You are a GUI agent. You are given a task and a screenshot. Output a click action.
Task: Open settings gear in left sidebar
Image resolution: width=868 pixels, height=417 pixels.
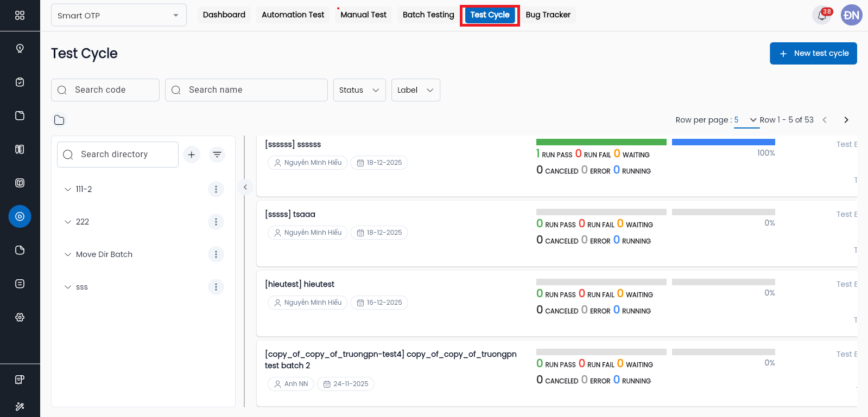click(20, 317)
